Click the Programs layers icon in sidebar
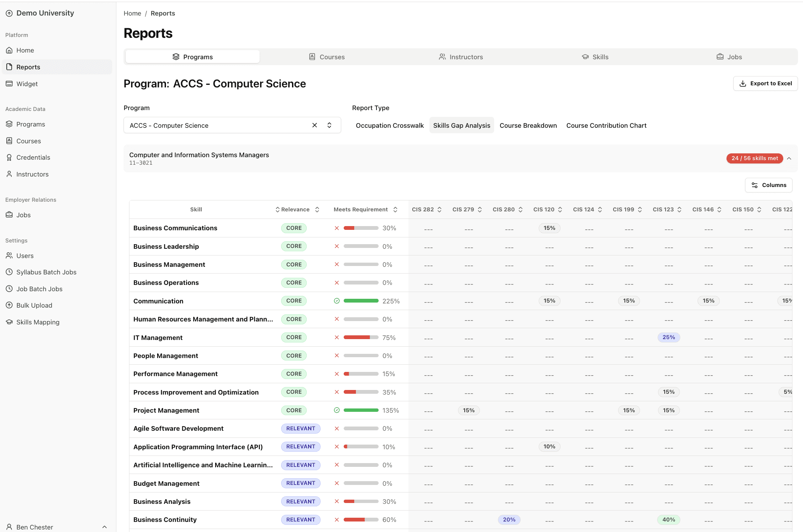 click(9, 124)
